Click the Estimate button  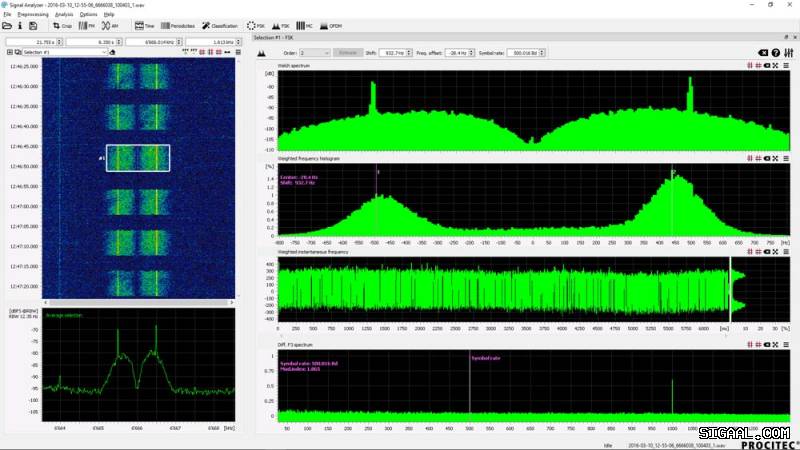348,53
